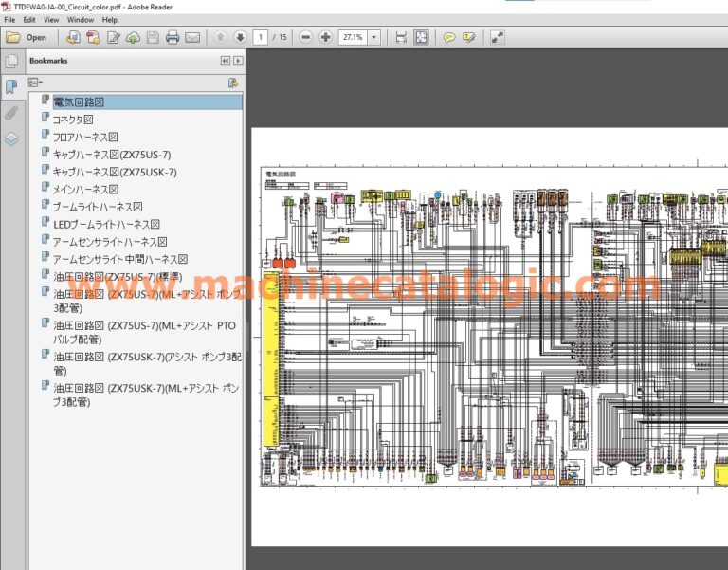Click the Save file floppy icon
Screen dimensions: 728x570
[x=153, y=38]
